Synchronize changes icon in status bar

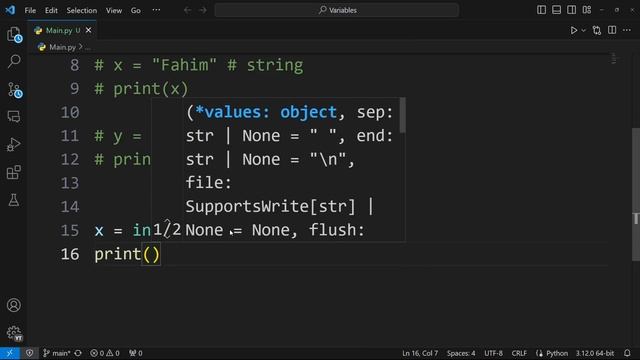click(78, 353)
